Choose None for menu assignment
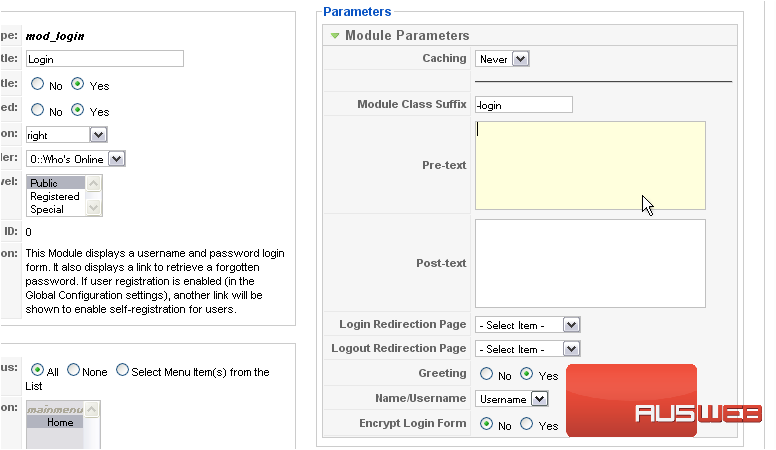Screen dimensions: 776x450 [73, 371]
